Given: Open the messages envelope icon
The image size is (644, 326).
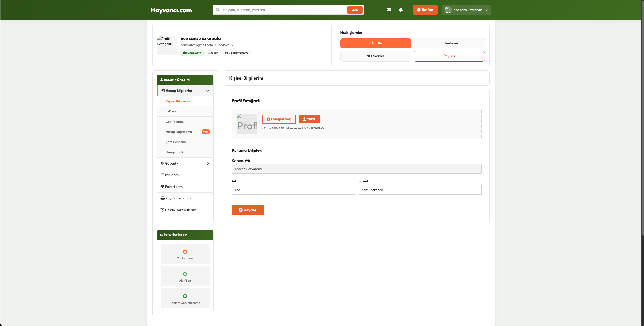Looking at the screenshot, I should (x=389, y=10).
